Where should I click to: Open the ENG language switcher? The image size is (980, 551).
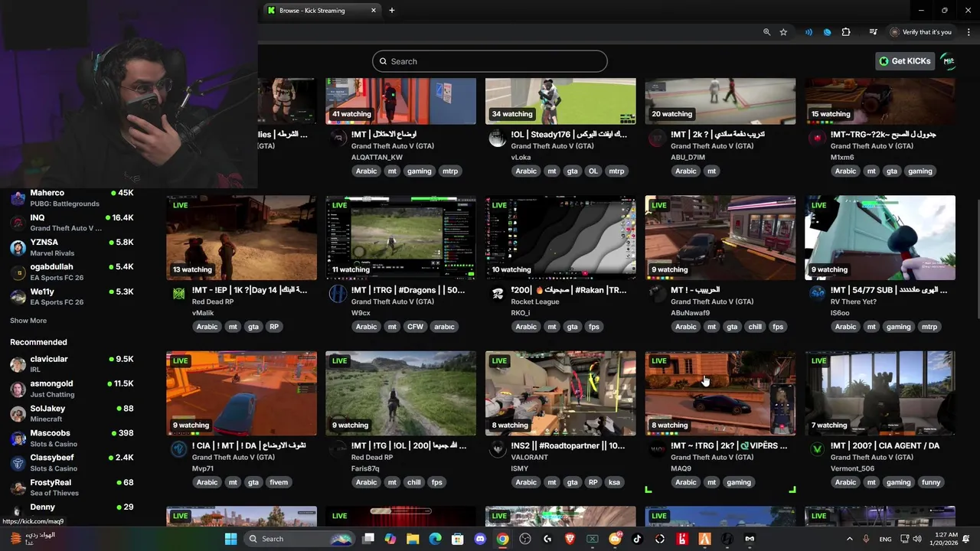(x=885, y=540)
